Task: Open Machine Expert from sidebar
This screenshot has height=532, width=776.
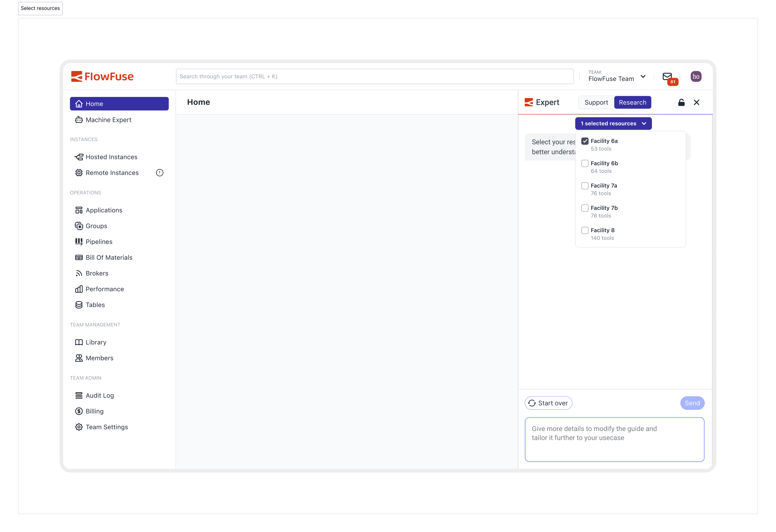Action: point(108,119)
